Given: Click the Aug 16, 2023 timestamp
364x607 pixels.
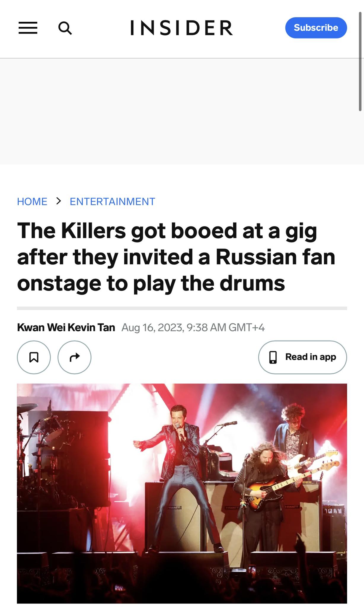Looking at the screenshot, I should [193, 328].
